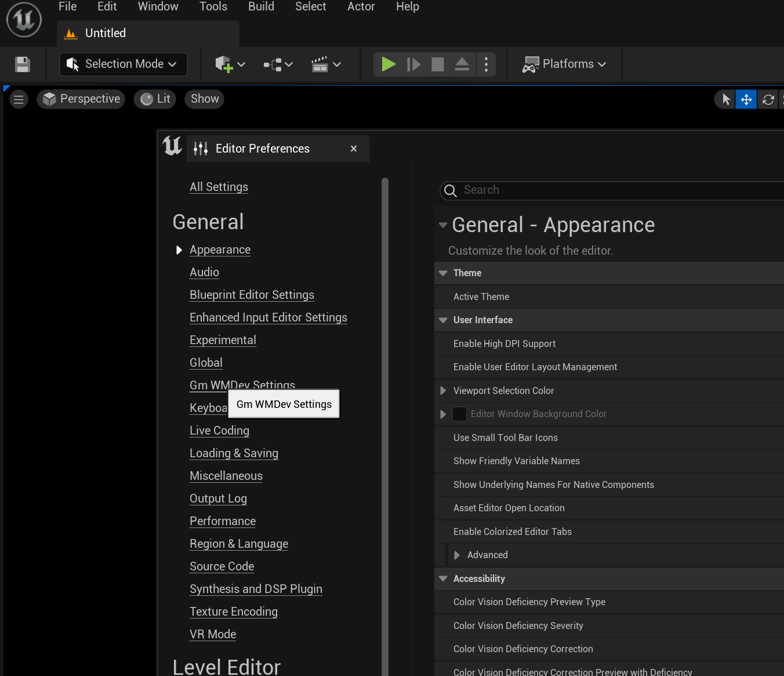The width and height of the screenshot is (784, 676).
Task: Open Live Coding settings link
Action: [x=219, y=431]
